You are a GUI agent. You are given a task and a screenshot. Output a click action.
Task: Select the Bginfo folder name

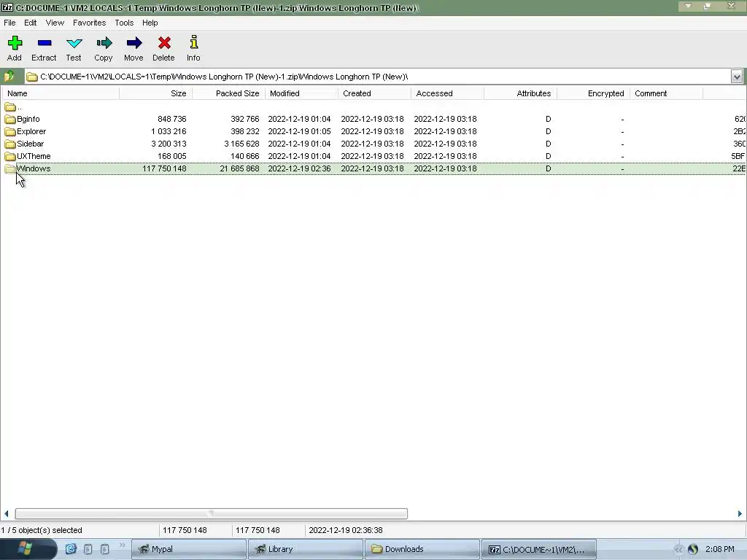pyautogui.click(x=28, y=119)
